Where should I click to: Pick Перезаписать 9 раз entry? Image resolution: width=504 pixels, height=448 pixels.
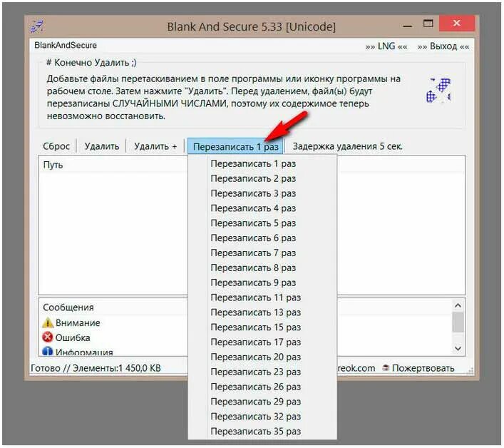(x=262, y=282)
